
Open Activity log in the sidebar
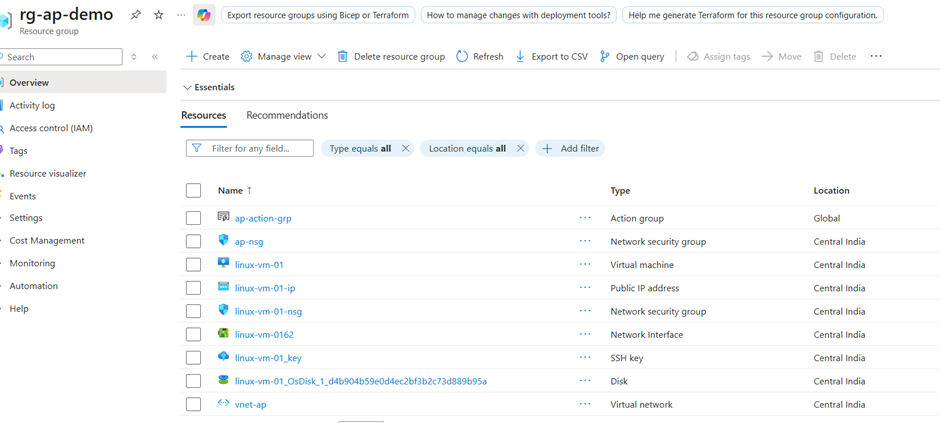point(32,105)
